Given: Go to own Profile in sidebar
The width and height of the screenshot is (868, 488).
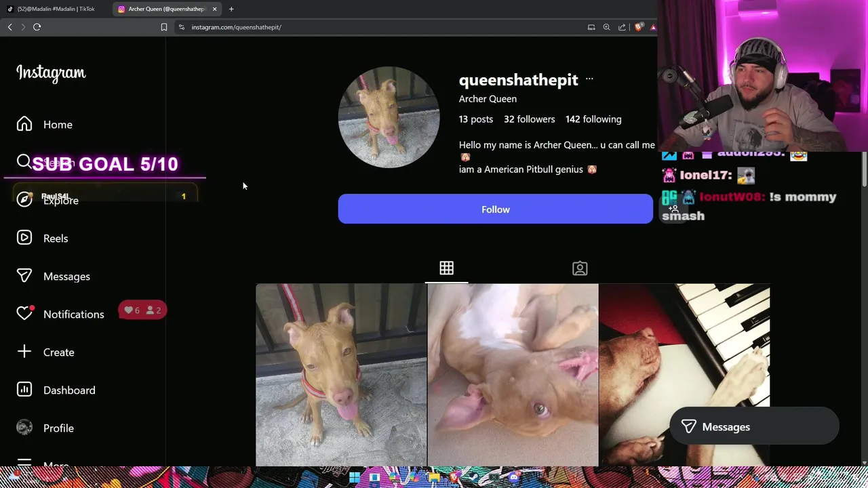Looking at the screenshot, I should click(45, 428).
